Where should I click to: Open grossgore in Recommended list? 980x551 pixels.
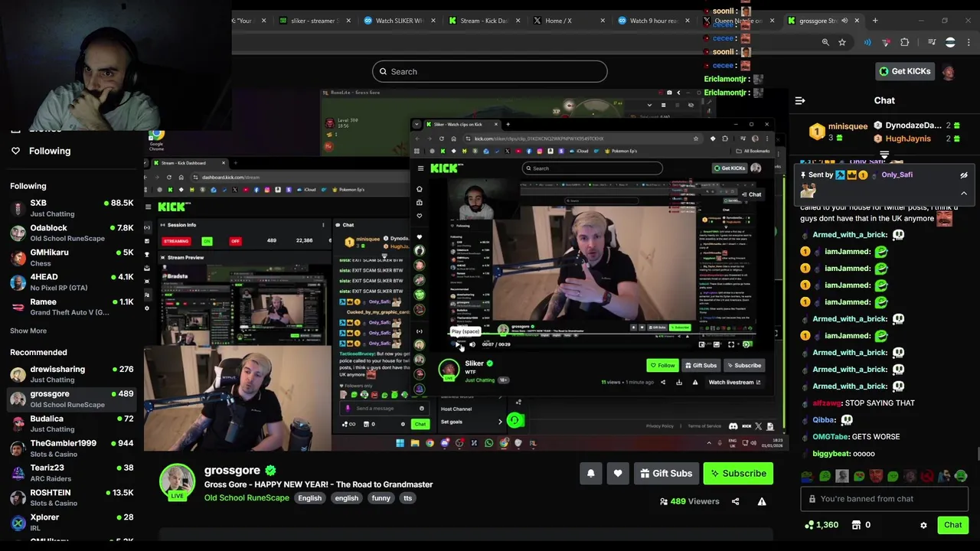point(72,399)
